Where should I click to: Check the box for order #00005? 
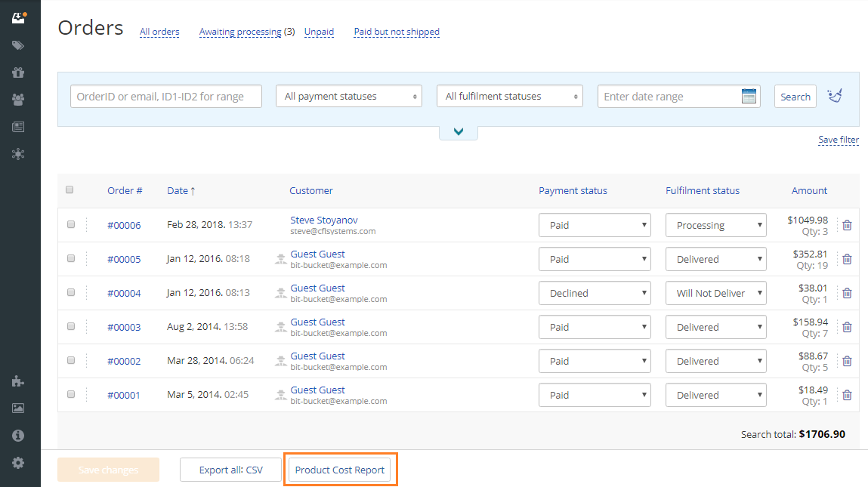pyautogui.click(x=71, y=258)
